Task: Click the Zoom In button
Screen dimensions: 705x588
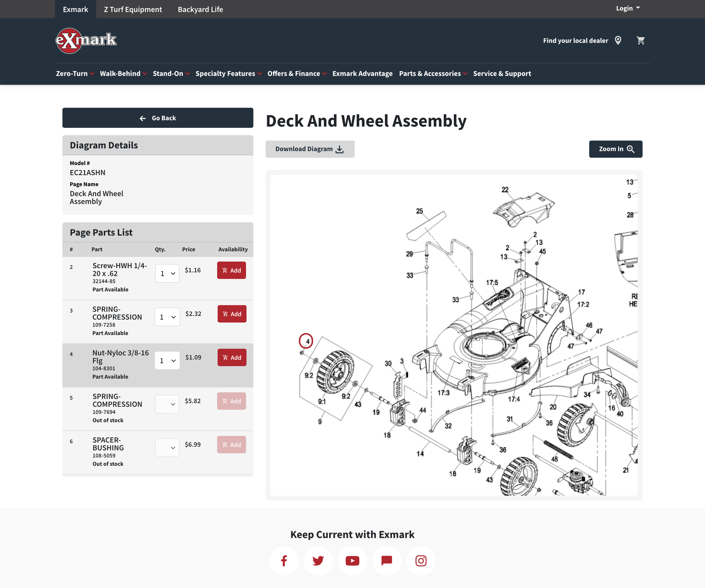Action: point(616,149)
